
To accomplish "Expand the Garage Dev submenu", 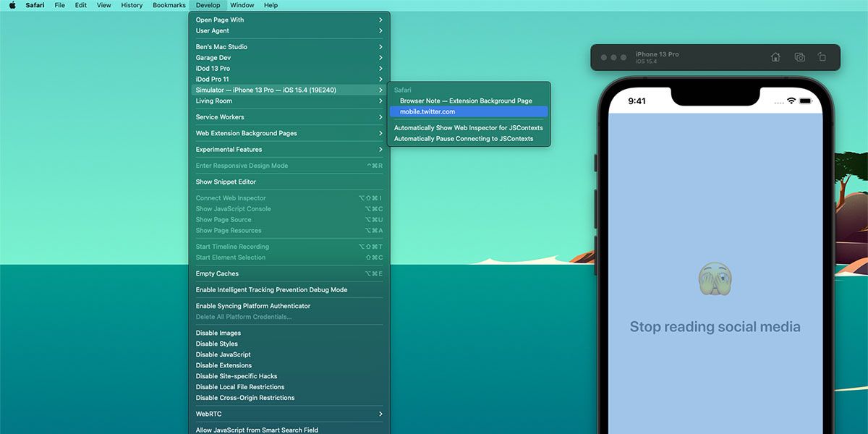I will pos(289,57).
